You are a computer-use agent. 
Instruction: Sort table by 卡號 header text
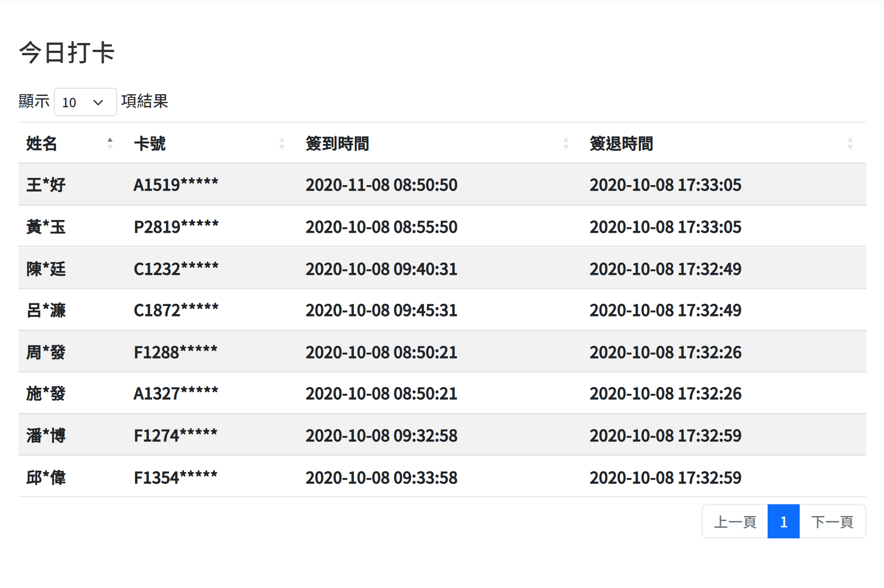coord(150,143)
